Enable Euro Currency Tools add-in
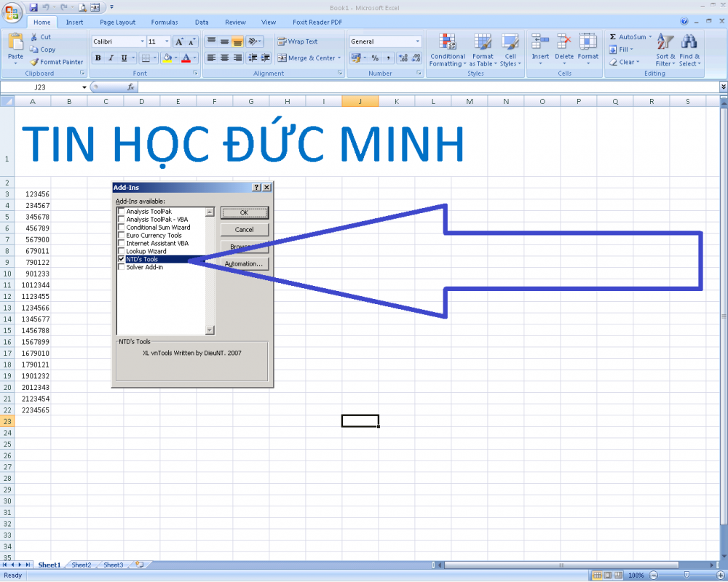This screenshot has width=728, height=582. pos(121,235)
